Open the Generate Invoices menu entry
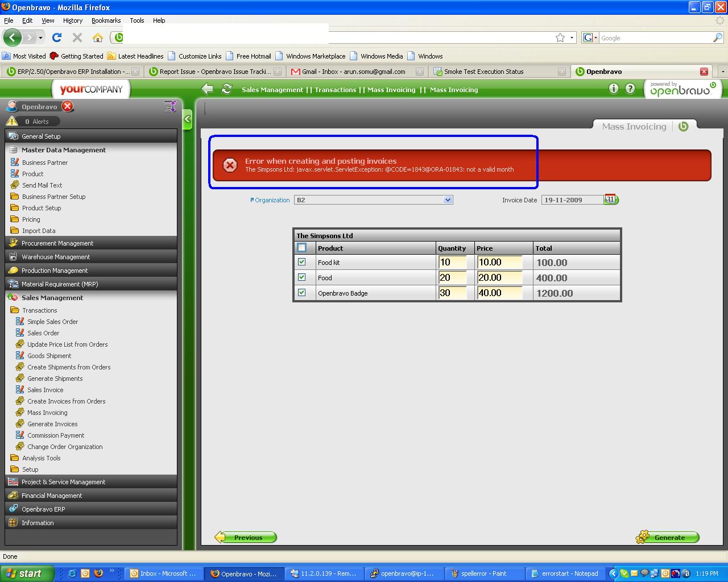 [x=52, y=424]
